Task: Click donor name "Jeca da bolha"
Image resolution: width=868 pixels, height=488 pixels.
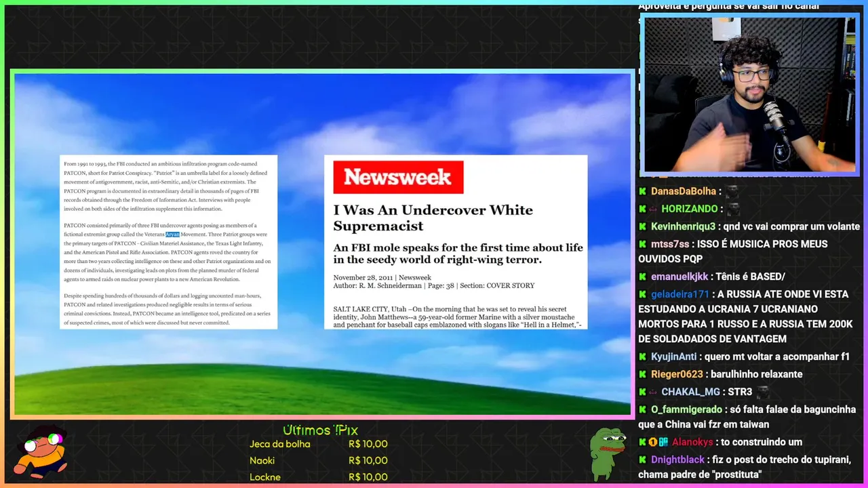Action: pyautogui.click(x=280, y=444)
